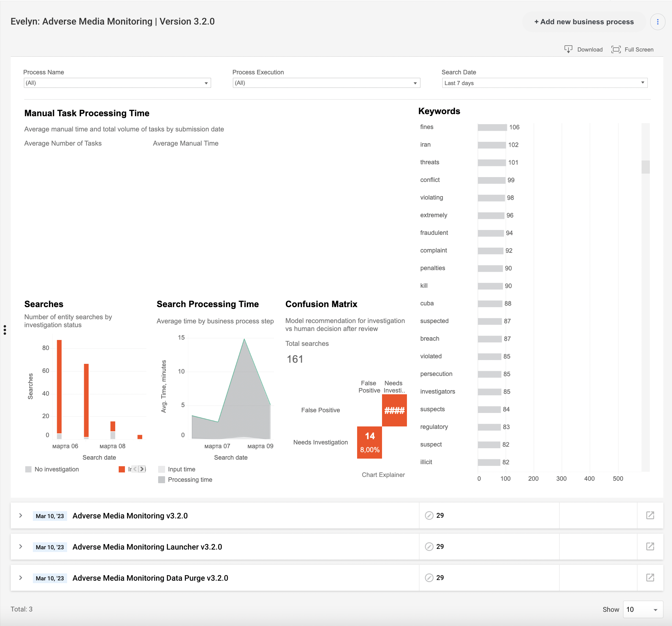Open the Chart Explainer link

(383, 475)
